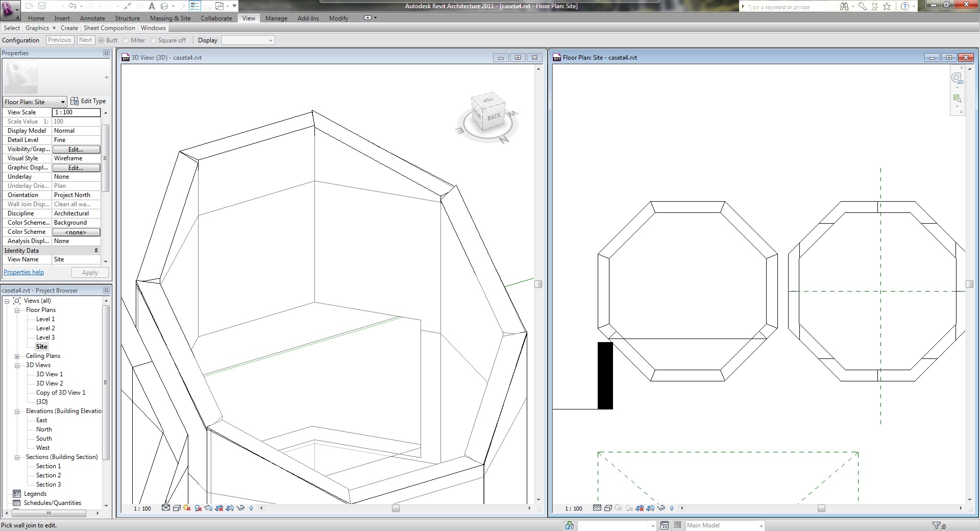Open the Insert ribbon tab
The width and height of the screenshot is (980, 531).
click(x=62, y=18)
